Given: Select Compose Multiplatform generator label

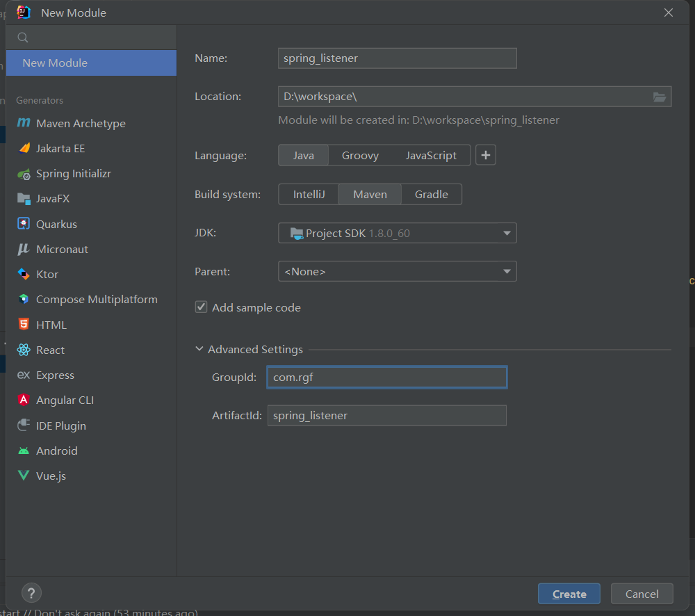Looking at the screenshot, I should tap(97, 300).
